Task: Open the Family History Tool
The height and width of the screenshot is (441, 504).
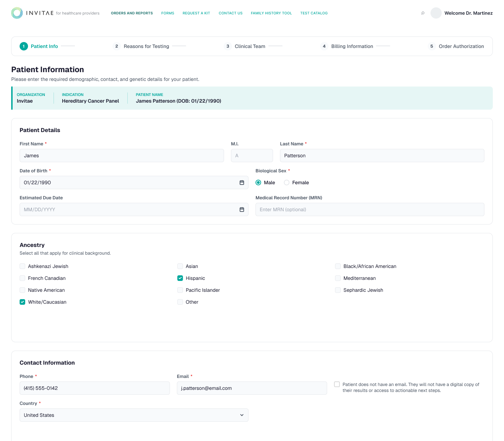Action: click(271, 13)
